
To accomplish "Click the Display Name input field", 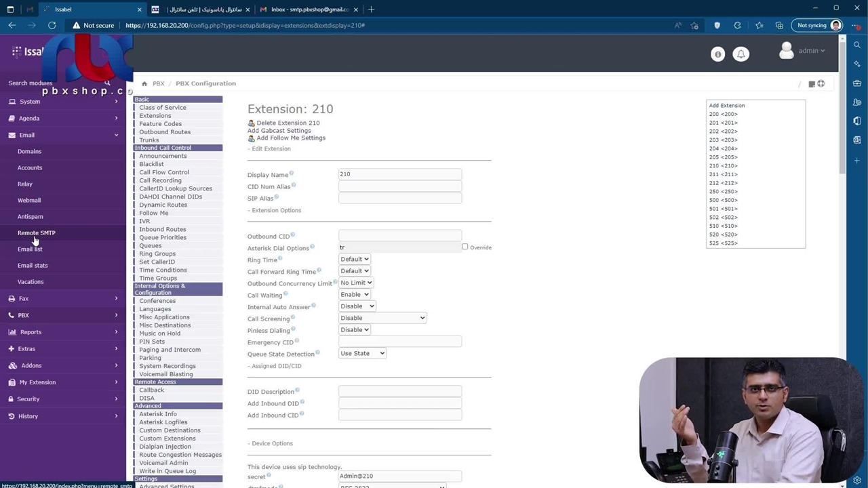I will 400,174.
